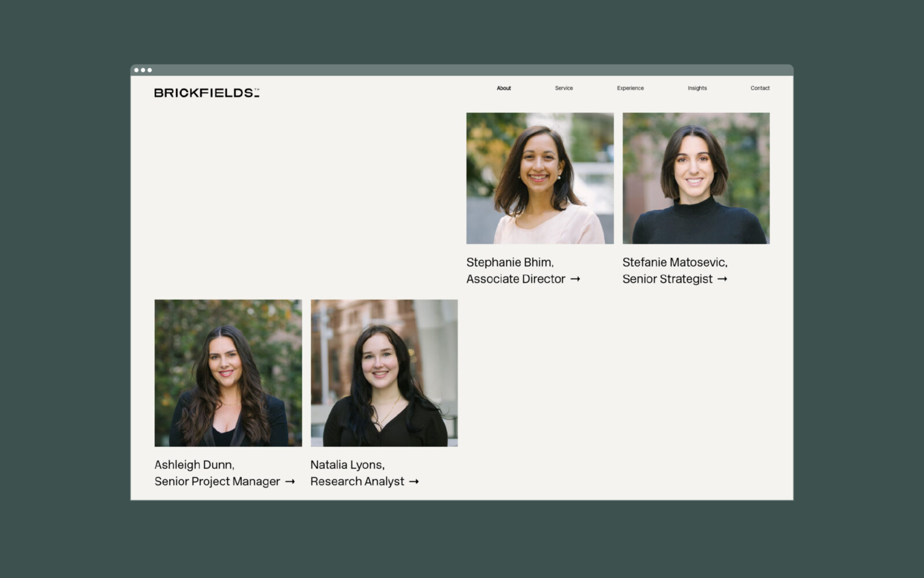Open Stefanie Matosevic's profile link
This screenshot has width=924, height=578.
[x=675, y=262]
